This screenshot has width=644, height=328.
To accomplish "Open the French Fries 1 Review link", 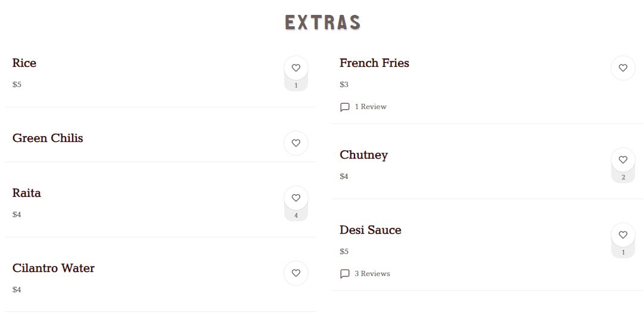I will pyautogui.click(x=371, y=107).
